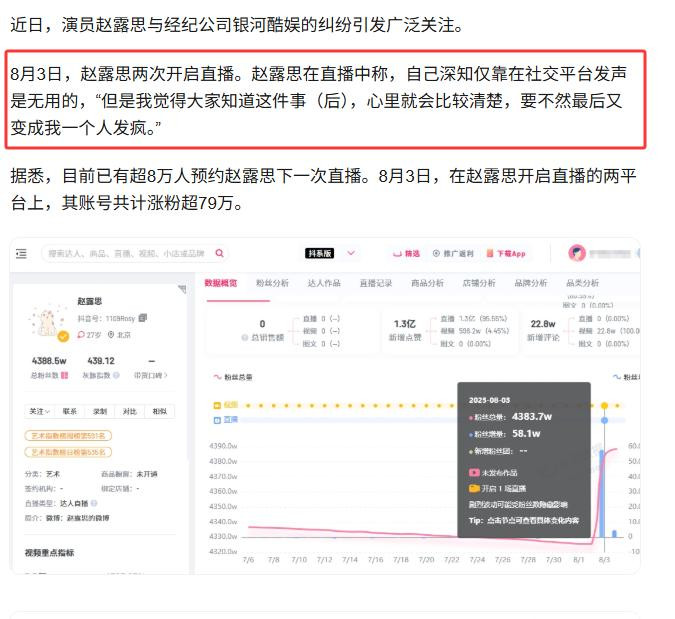Screen dimensions: 675x619
Task: Click the first orange art index ranking tag
Action: 68,436
